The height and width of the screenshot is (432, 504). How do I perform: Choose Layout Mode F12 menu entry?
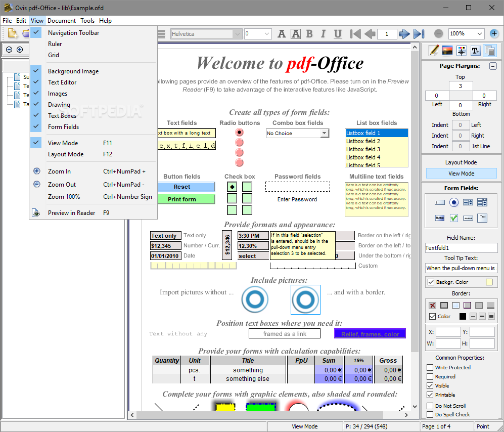coord(93,154)
